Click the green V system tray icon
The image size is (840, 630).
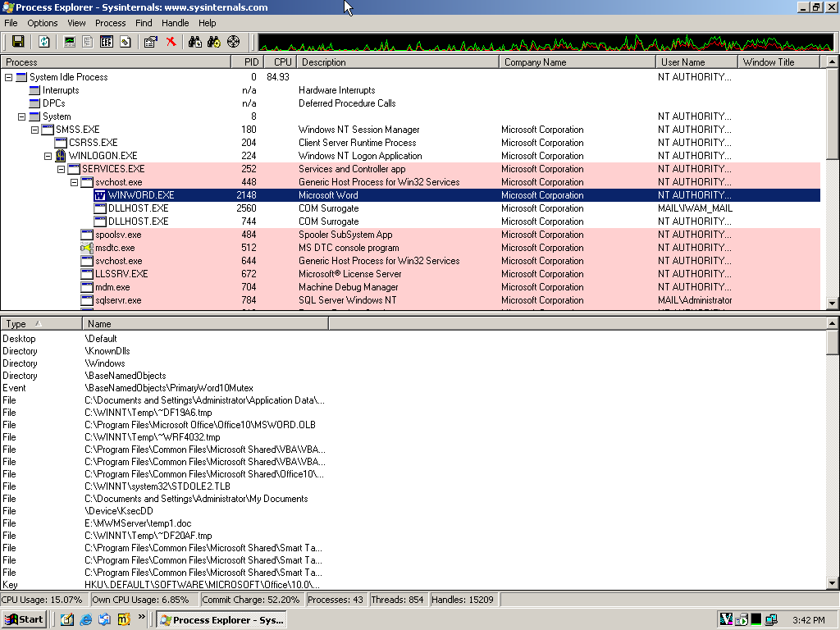click(726, 620)
